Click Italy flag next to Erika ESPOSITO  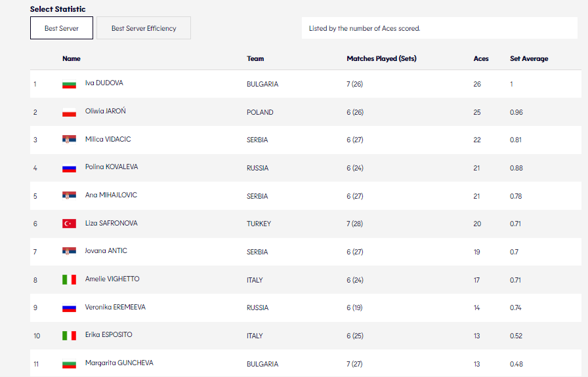click(69, 336)
